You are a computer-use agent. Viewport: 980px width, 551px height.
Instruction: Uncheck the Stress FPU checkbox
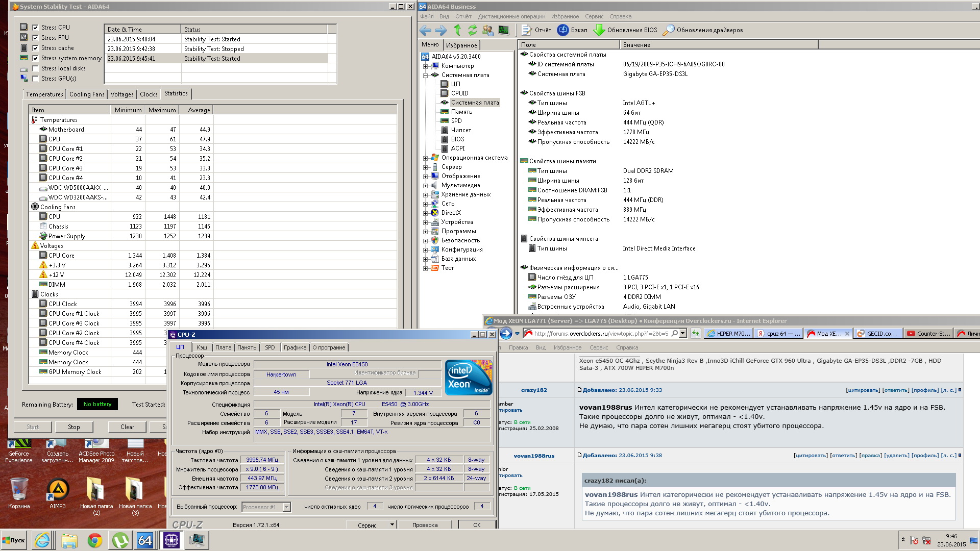(x=35, y=38)
